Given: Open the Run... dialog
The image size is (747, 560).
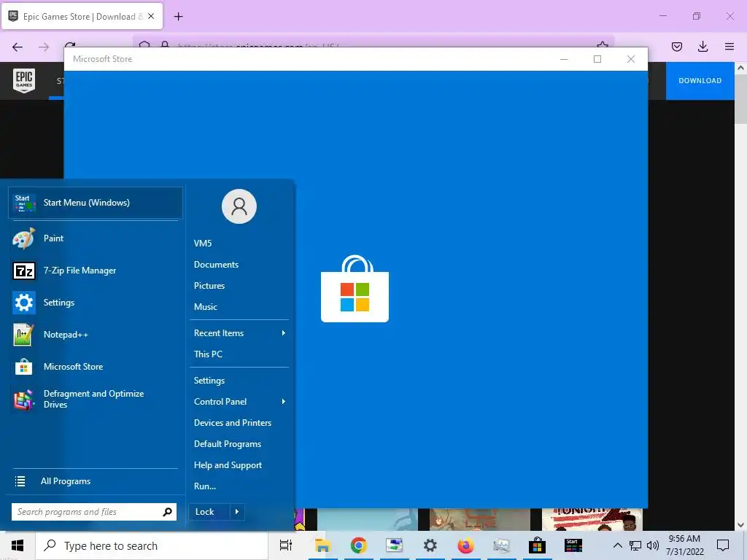Looking at the screenshot, I should [205, 486].
